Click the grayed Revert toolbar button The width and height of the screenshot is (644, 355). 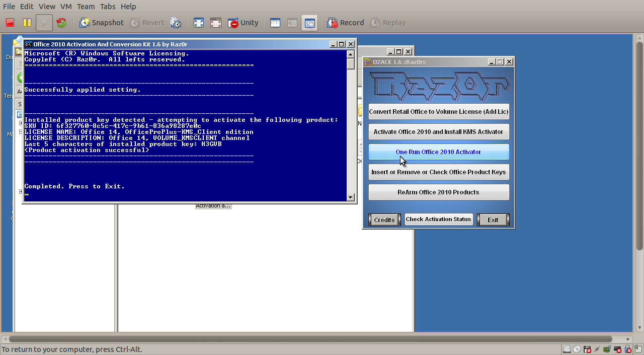(x=147, y=23)
